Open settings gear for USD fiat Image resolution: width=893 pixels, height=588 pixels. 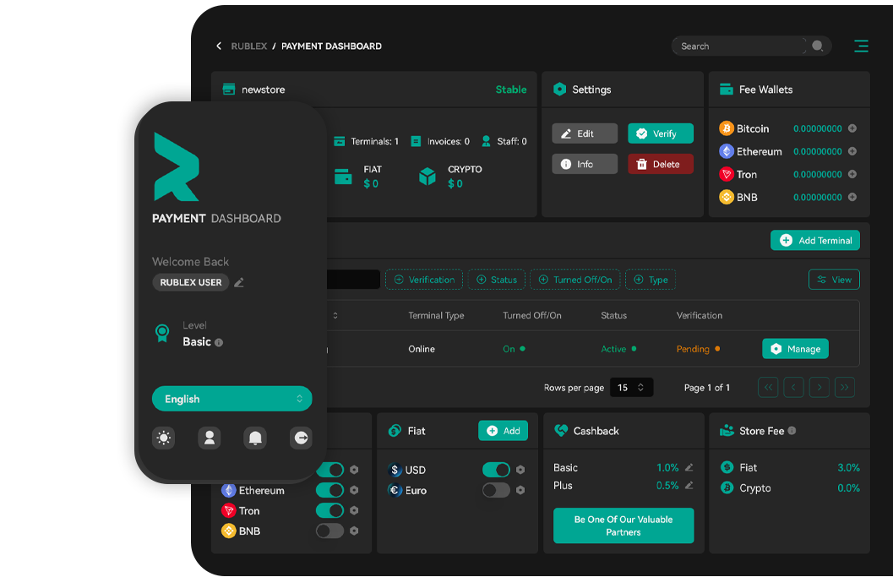point(520,470)
